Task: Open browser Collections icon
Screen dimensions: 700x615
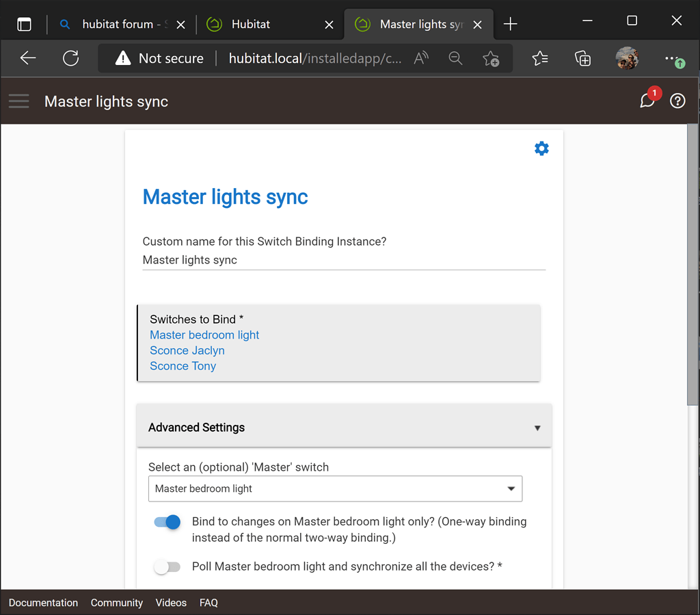Action: [582, 59]
